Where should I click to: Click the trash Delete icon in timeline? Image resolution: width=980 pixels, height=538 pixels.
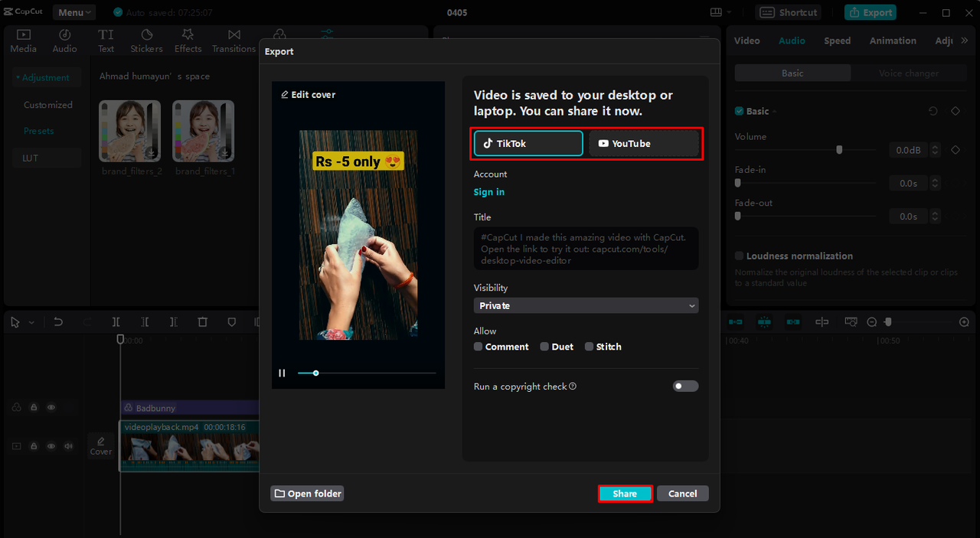[203, 322]
